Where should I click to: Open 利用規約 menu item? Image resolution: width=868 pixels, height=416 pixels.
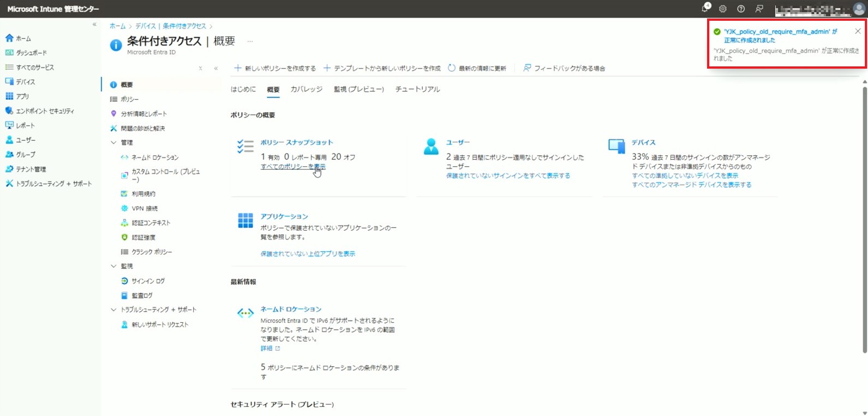[143, 194]
